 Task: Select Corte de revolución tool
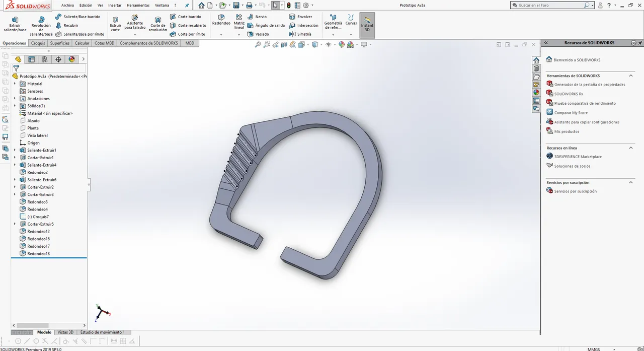point(158,24)
